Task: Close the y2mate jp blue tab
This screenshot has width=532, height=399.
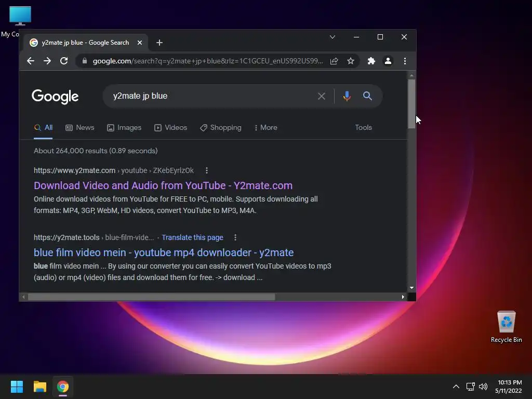Action: [x=140, y=43]
